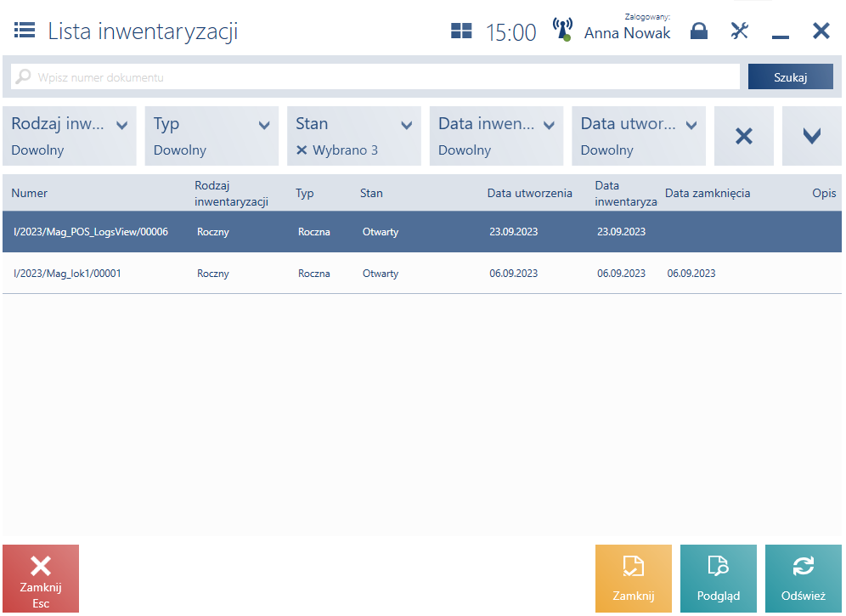Click red Zamknij Esc button

41,579
